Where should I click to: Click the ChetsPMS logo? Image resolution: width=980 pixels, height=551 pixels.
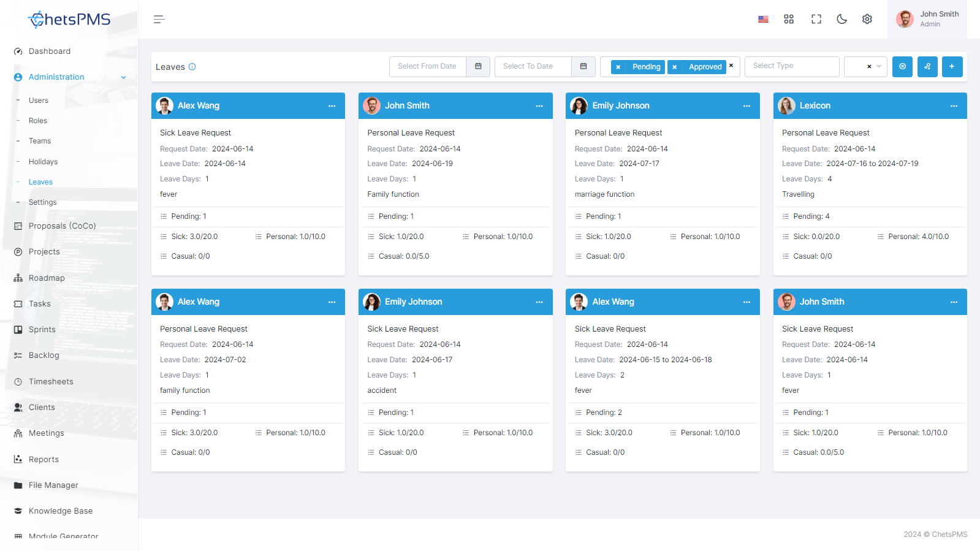coord(69,20)
